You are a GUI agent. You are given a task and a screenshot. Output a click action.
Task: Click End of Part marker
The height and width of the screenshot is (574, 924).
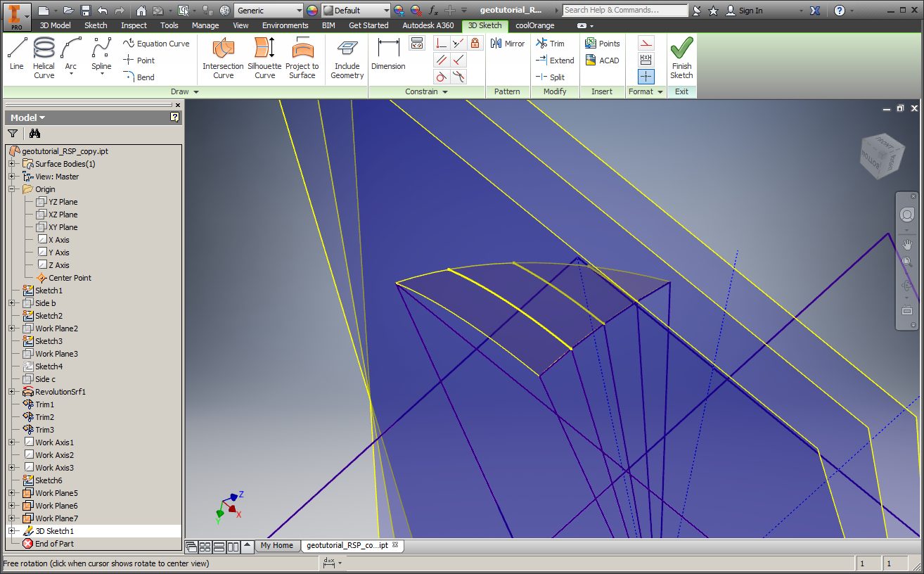(54, 544)
